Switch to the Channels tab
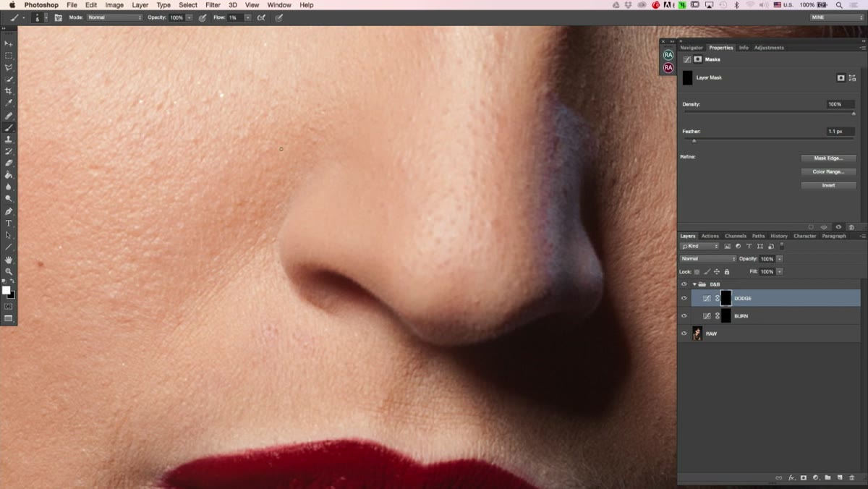This screenshot has width=868, height=489. click(x=736, y=236)
